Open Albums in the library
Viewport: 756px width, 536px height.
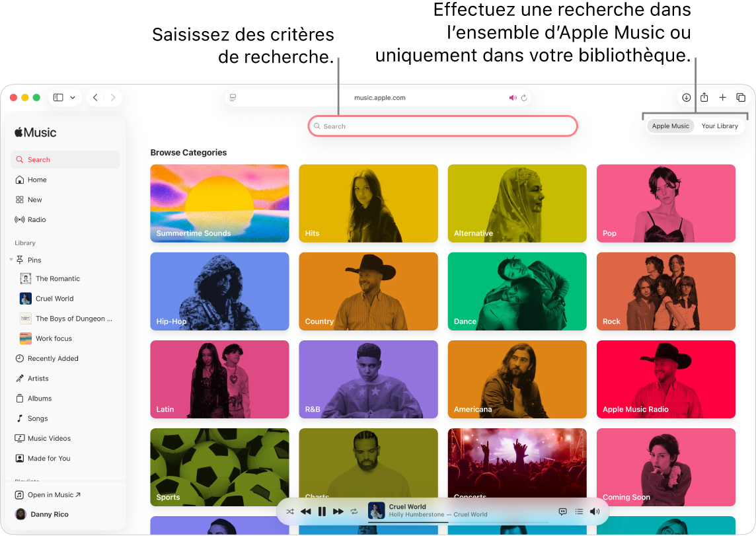65,399
